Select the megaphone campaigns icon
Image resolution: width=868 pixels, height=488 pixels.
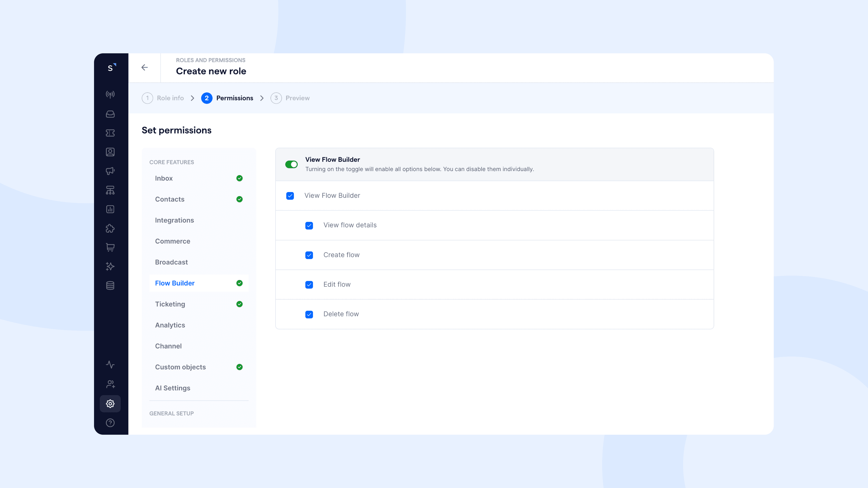pyautogui.click(x=110, y=171)
